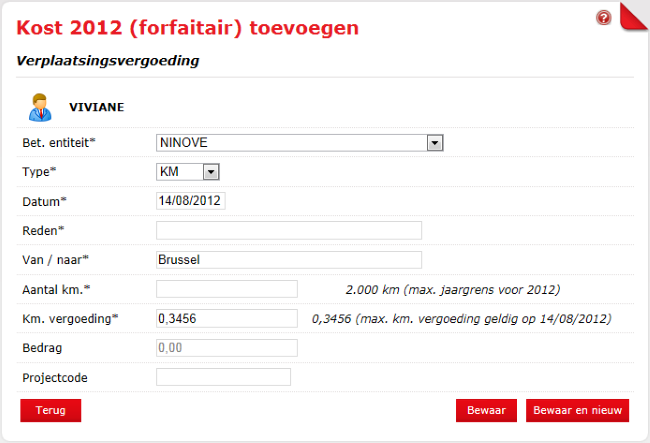This screenshot has width=650, height=443.
Task: Open the Bet. entiteit dropdown showing NINOVE
Action: click(x=300, y=143)
